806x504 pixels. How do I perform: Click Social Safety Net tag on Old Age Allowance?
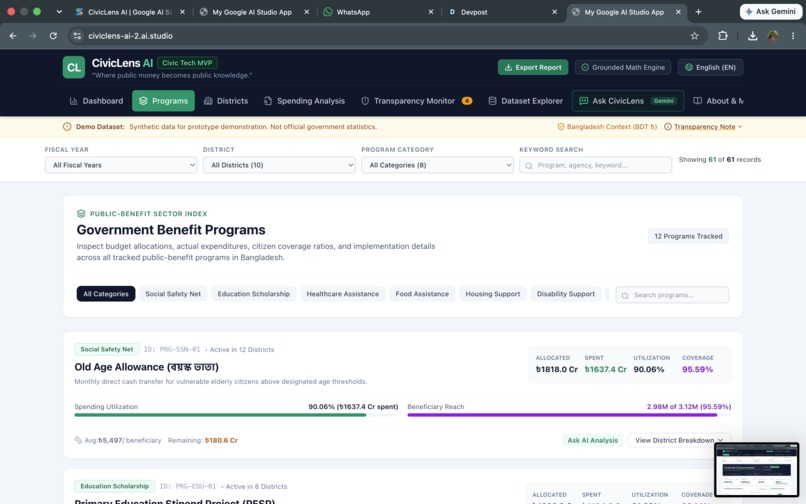pyautogui.click(x=106, y=349)
